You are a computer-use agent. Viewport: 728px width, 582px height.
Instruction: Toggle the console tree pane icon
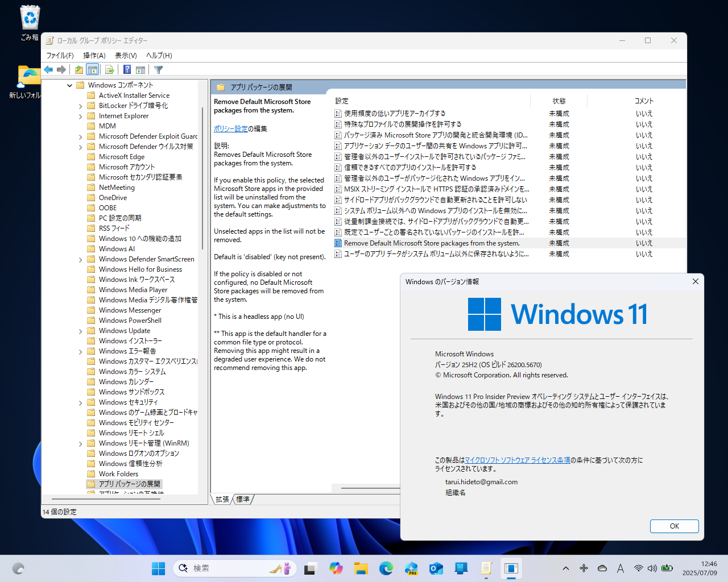coord(92,69)
